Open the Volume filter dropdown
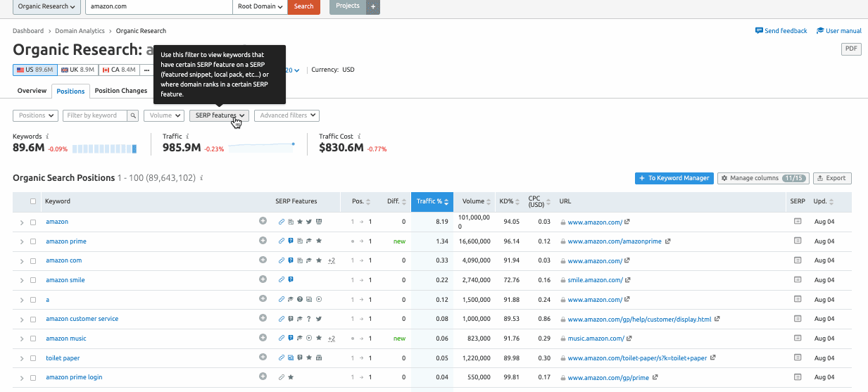The image size is (868, 392). tap(163, 115)
